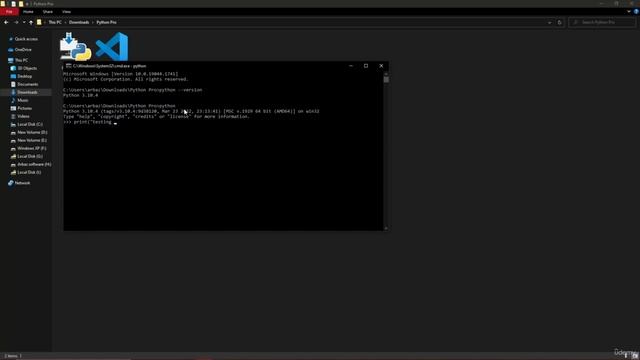Viewport: 640px width, 360px height.
Task: Open Local Disk (C:) in the sidebar
Action: 27,124
